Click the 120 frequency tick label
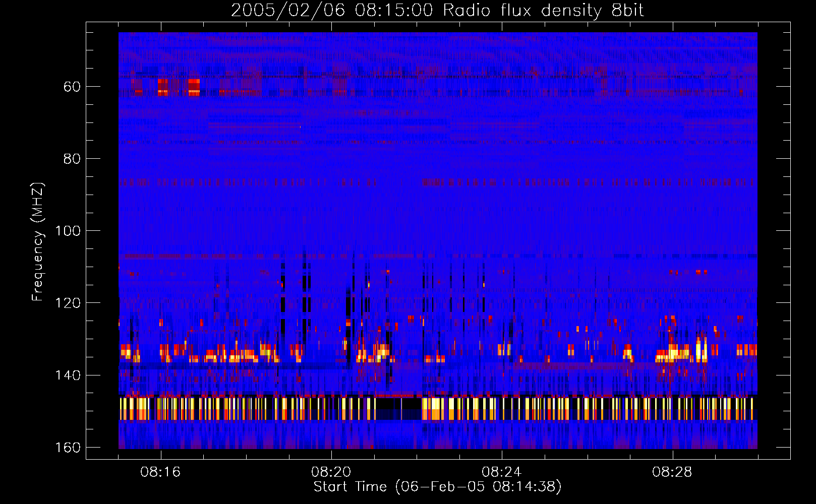This screenshot has height=504, width=816. click(x=68, y=303)
